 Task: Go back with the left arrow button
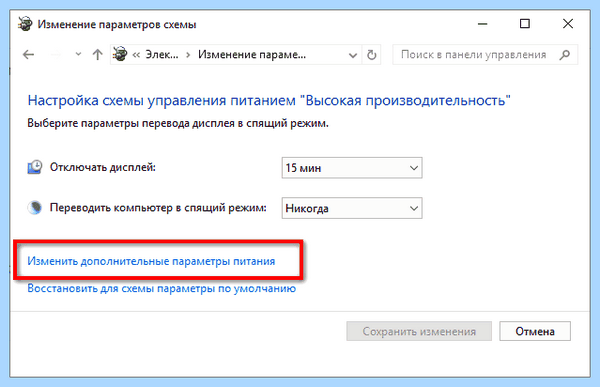coord(29,55)
